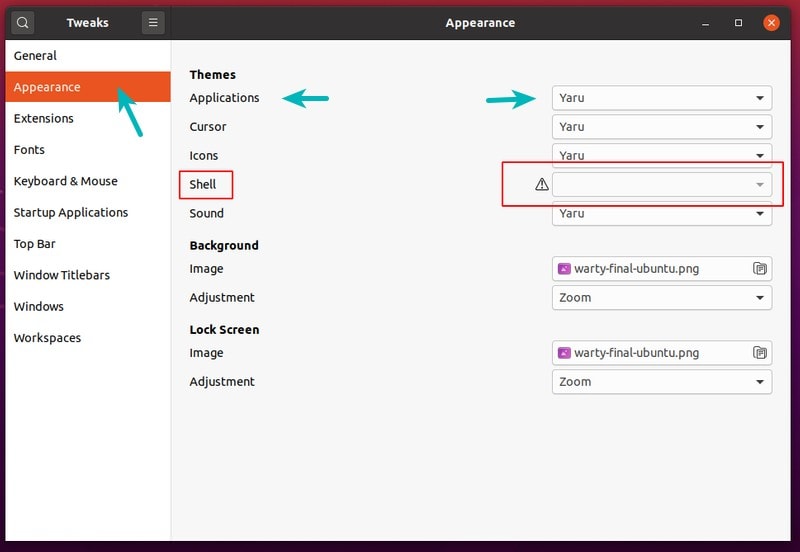Expand the Background Adjustment Zoom dropdown
The image size is (800, 552).
point(662,297)
